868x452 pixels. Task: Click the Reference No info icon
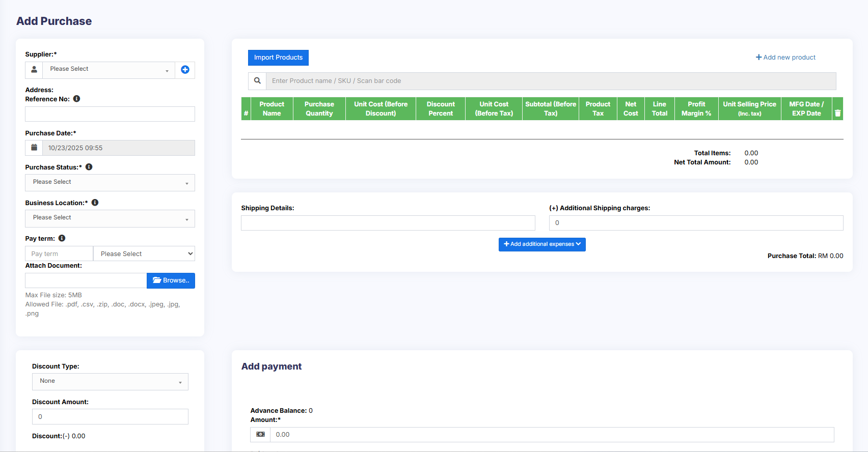click(76, 99)
